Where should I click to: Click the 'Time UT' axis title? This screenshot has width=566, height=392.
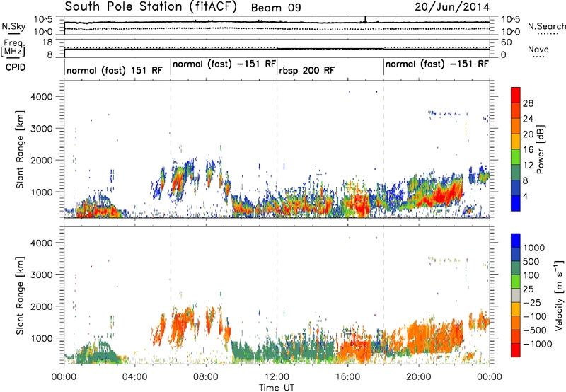point(277,388)
